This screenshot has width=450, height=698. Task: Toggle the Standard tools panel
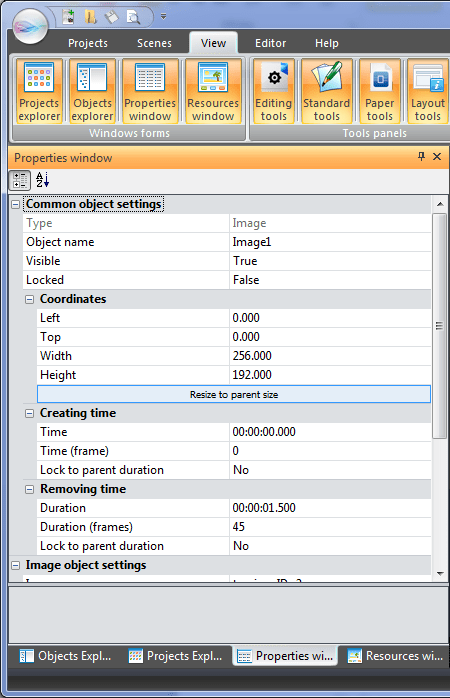click(327, 91)
